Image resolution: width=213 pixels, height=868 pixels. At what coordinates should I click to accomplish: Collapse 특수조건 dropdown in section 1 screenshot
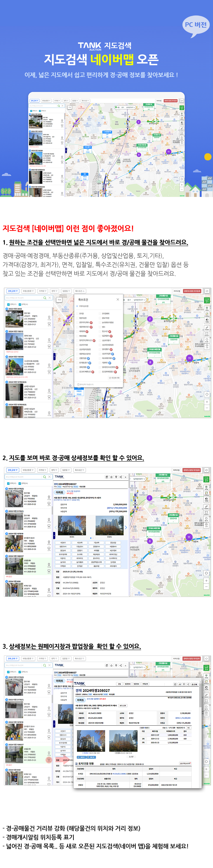80,291
